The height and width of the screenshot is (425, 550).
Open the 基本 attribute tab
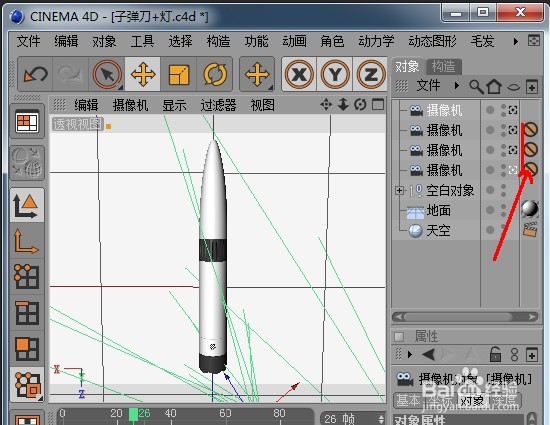tap(409, 400)
